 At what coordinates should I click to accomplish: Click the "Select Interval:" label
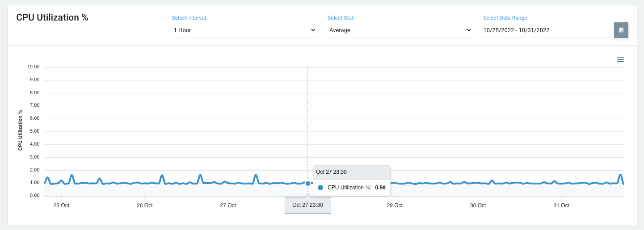click(189, 18)
